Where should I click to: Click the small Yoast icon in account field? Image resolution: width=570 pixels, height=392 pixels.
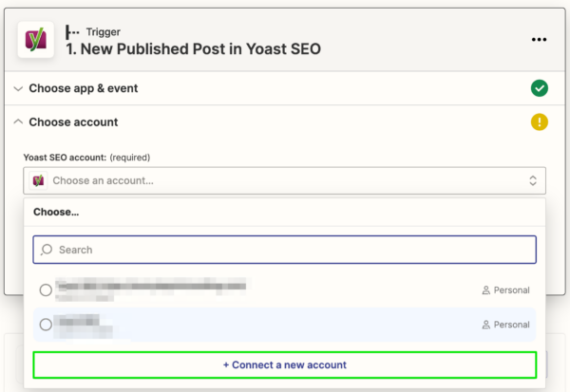pyautogui.click(x=39, y=180)
